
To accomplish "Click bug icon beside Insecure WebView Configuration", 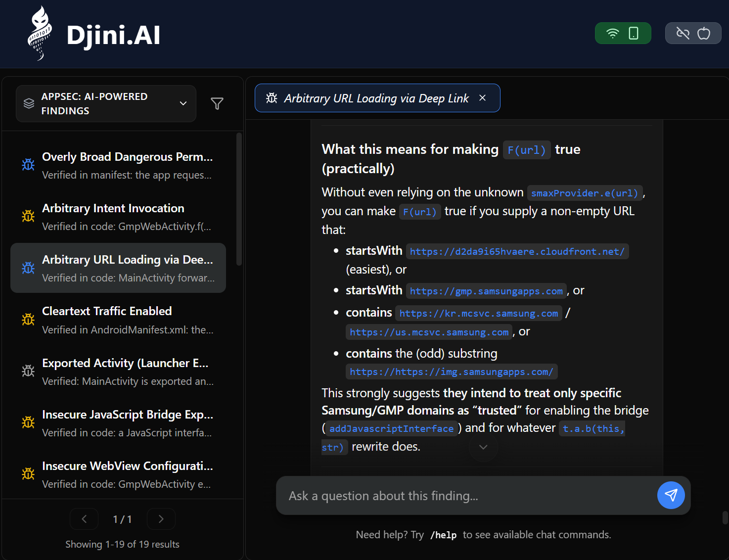I will tap(28, 474).
